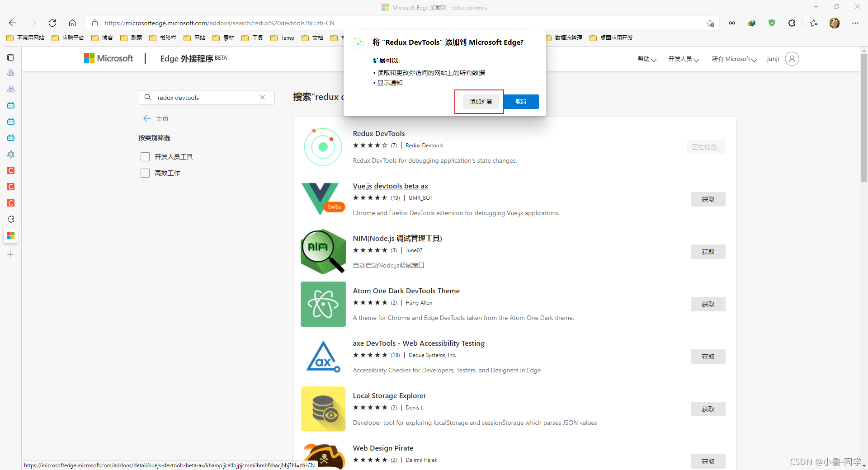This screenshot has width=868, height=470.
Task: Open the Vue.js devtools beta ax link
Action: 390,186
